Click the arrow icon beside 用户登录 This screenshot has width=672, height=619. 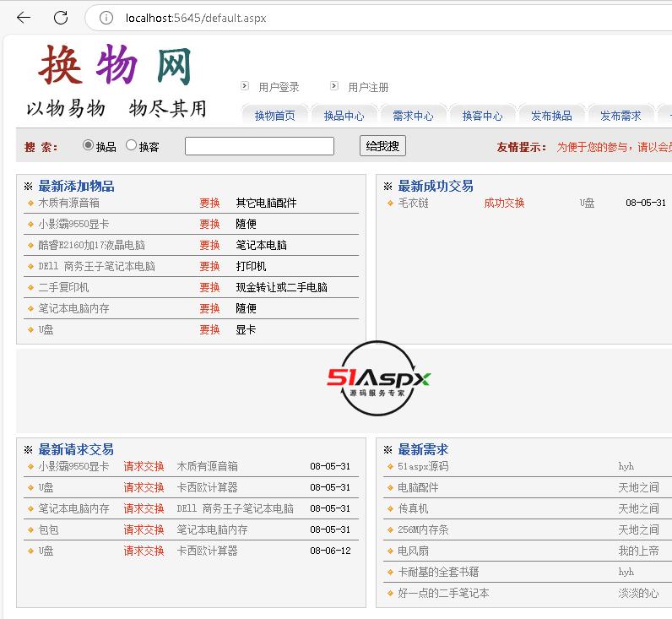(245, 86)
